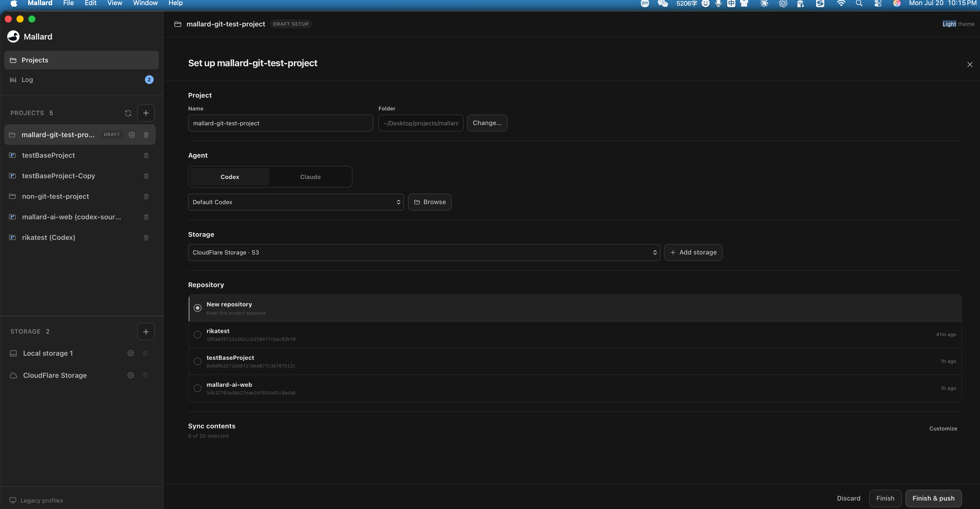This screenshot has width=980, height=509.
Task: Delete testBaseProject-Copy using its trash icon
Action: click(x=146, y=176)
